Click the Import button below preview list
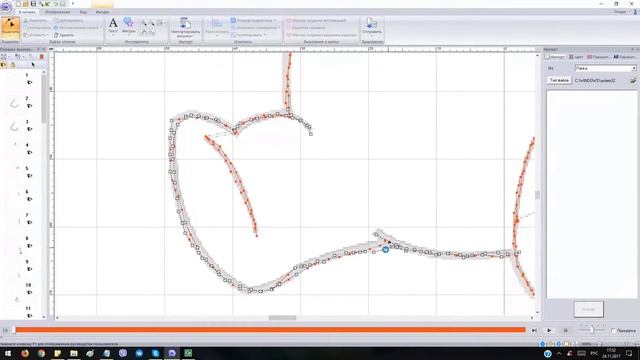The height and width of the screenshot is (360, 640). (589, 309)
